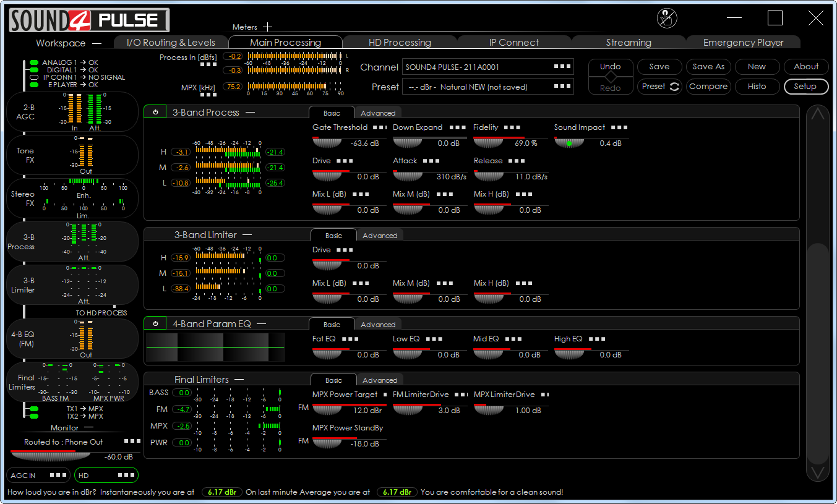
Task: Collapse the Workspace panel with the minus icon
Action: pos(97,43)
